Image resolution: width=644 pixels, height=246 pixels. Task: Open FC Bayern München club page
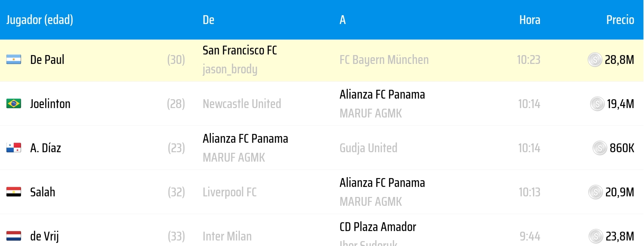pyautogui.click(x=384, y=60)
